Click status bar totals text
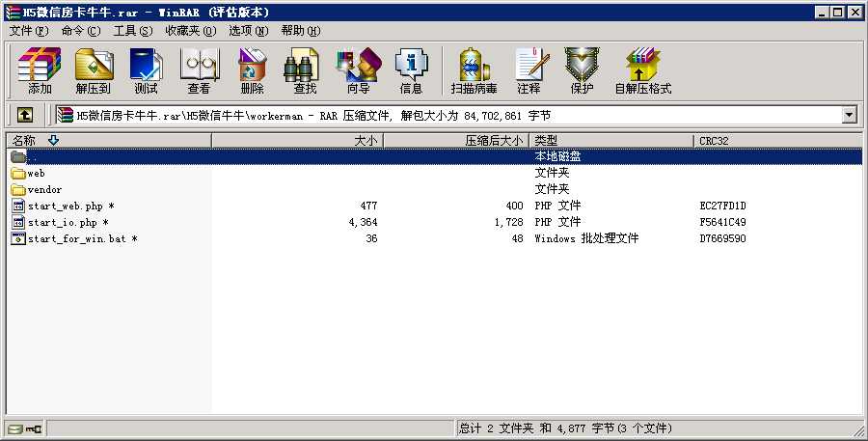 click(565, 428)
